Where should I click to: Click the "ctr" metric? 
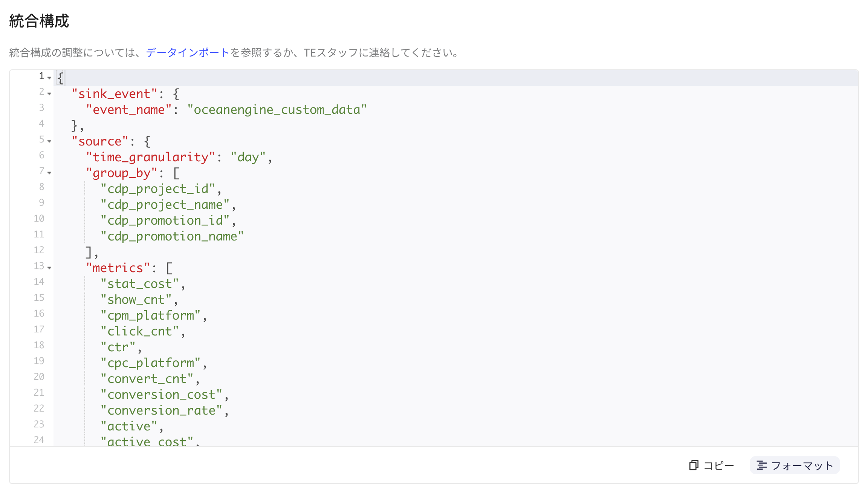click(x=118, y=347)
